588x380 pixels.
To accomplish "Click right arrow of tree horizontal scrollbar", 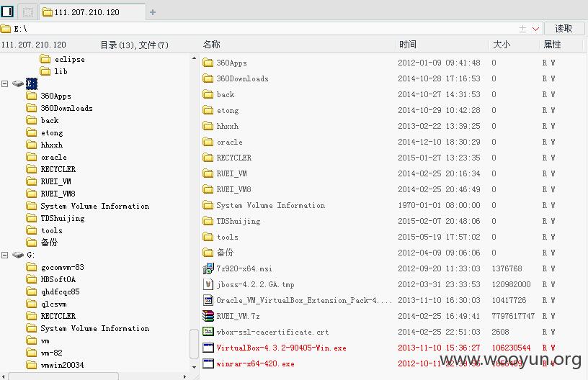I will (184, 376).
